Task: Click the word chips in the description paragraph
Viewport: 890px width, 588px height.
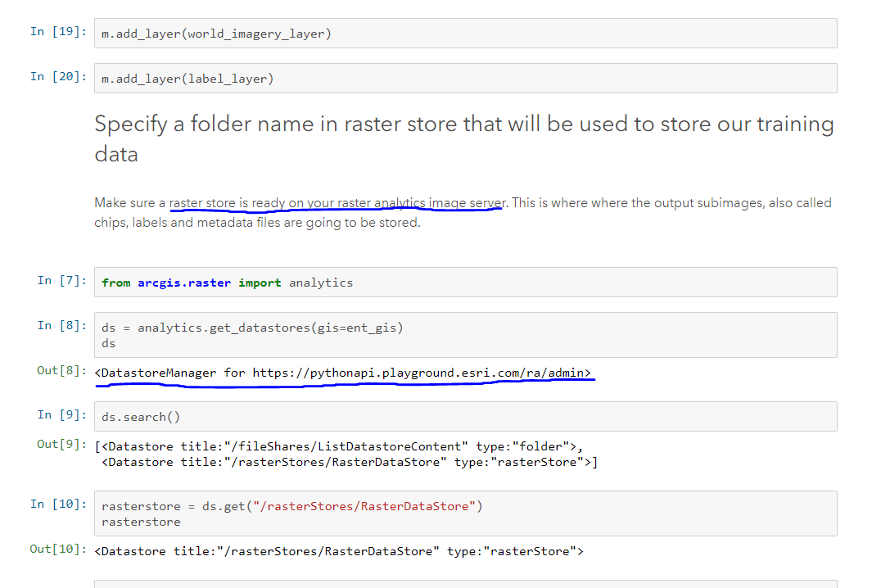Action: click(x=110, y=220)
